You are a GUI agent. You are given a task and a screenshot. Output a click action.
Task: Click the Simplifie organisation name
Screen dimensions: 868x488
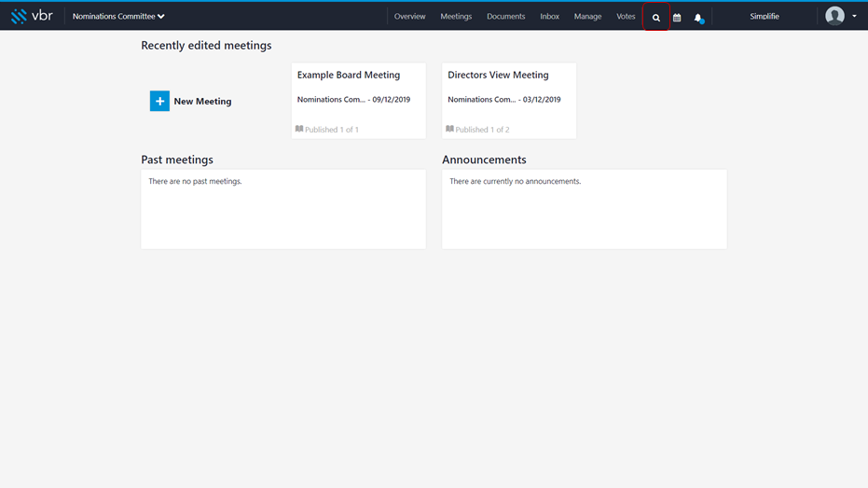[765, 16]
